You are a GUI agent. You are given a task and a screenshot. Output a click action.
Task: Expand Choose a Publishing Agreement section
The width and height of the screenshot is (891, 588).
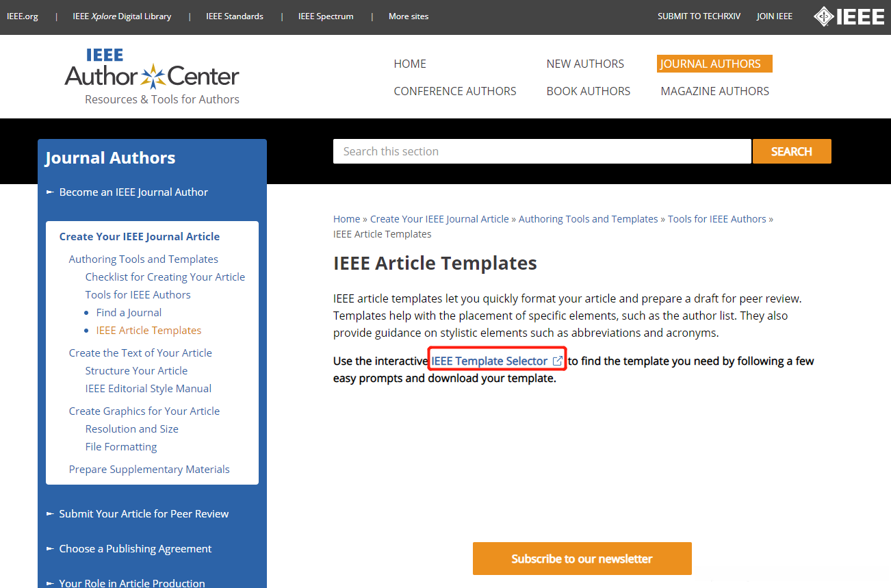point(135,549)
